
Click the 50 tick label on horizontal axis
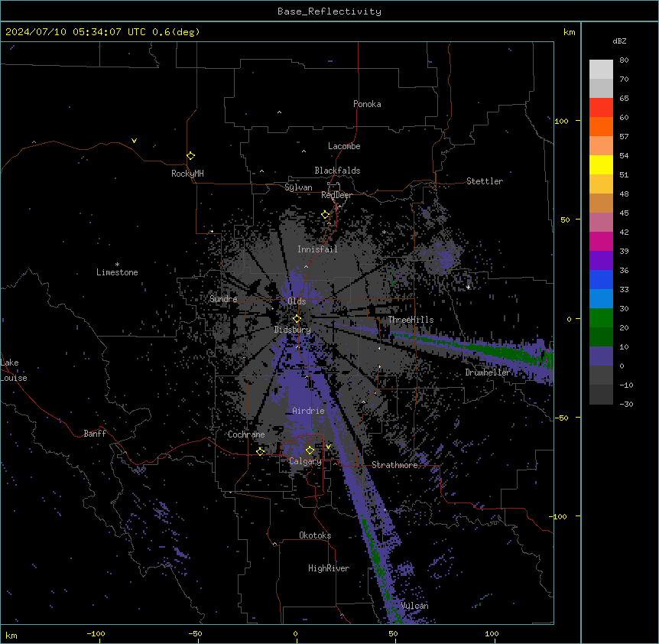click(393, 633)
